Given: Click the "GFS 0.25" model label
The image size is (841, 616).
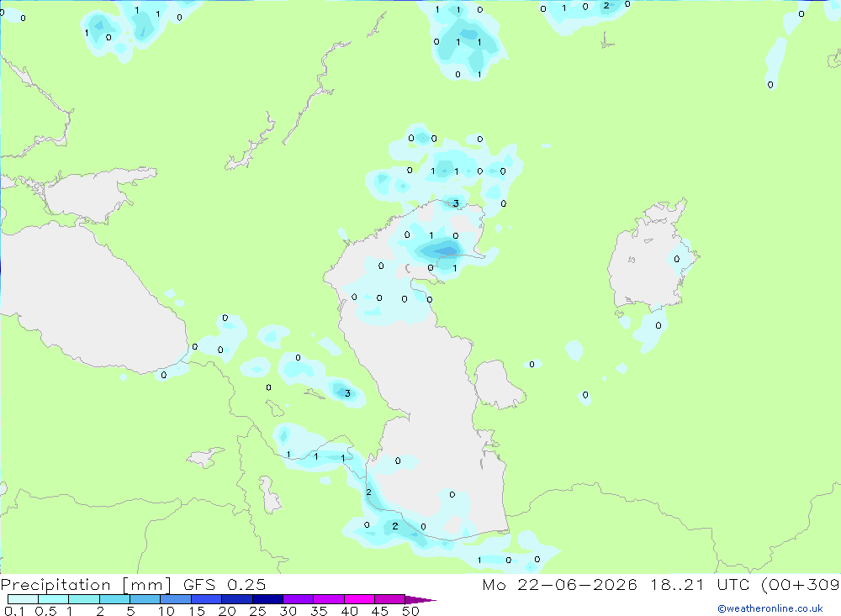Looking at the screenshot, I should [x=225, y=584].
